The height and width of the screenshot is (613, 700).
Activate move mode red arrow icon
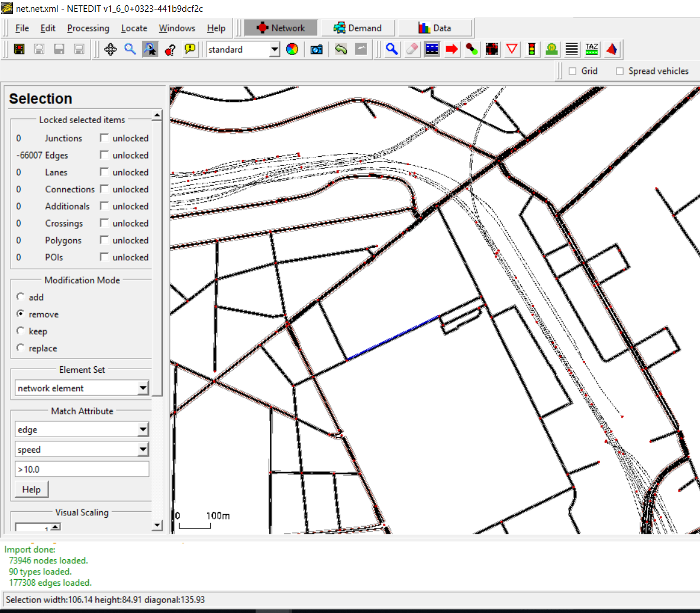pyautogui.click(x=452, y=49)
